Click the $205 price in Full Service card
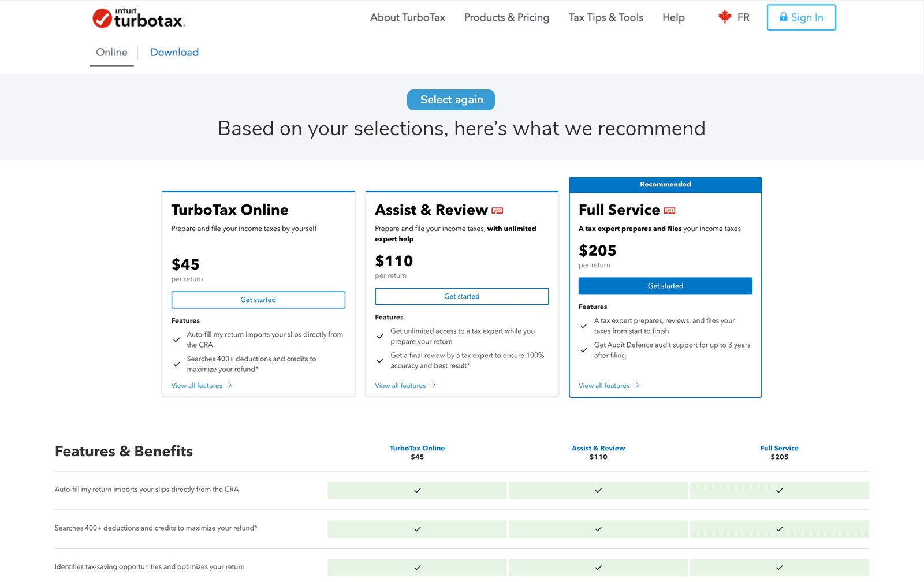This screenshot has height=582, width=924. (x=598, y=251)
